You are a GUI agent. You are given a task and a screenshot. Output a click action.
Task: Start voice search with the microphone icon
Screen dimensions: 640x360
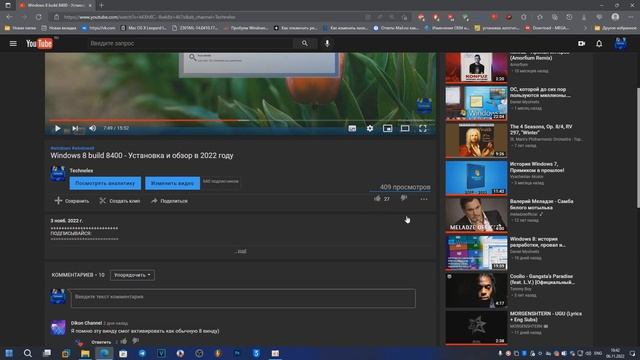click(x=327, y=43)
